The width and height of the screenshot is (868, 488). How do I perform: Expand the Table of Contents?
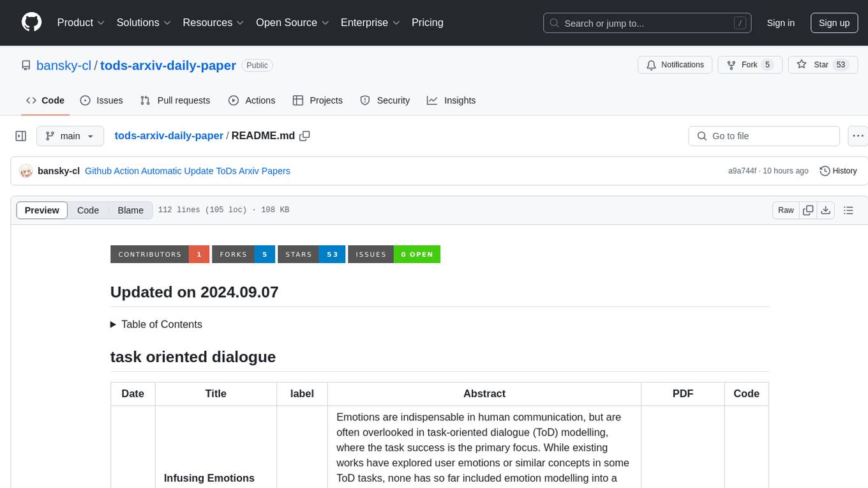coord(156,324)
